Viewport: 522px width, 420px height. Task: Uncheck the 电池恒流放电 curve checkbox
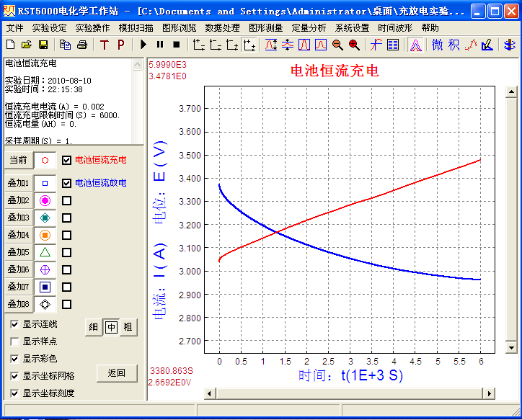(67, 183)
